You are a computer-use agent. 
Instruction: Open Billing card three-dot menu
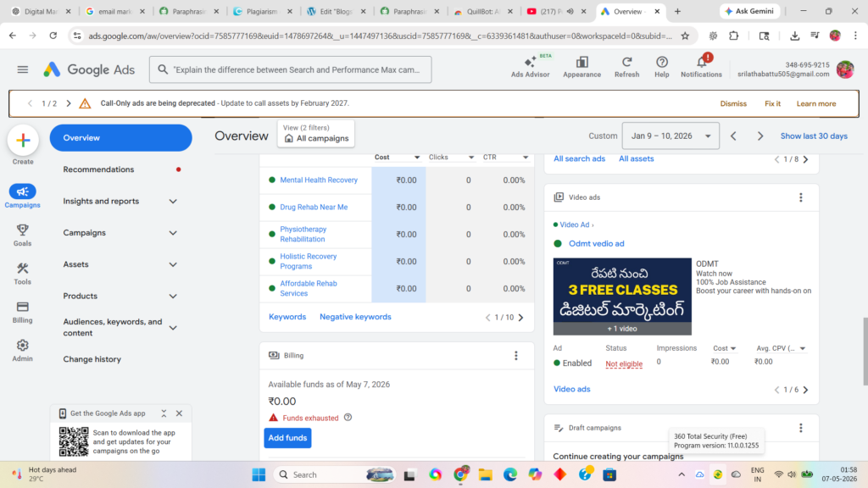(x=516, y=356)
